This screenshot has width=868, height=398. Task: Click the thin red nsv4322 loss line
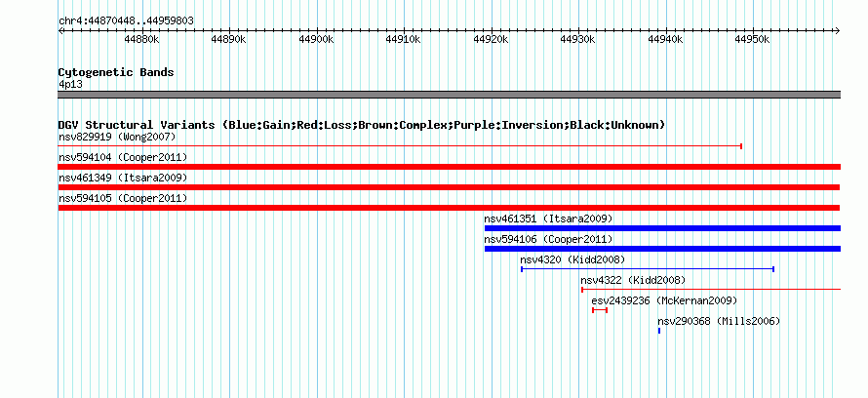[x=711, y=290]
